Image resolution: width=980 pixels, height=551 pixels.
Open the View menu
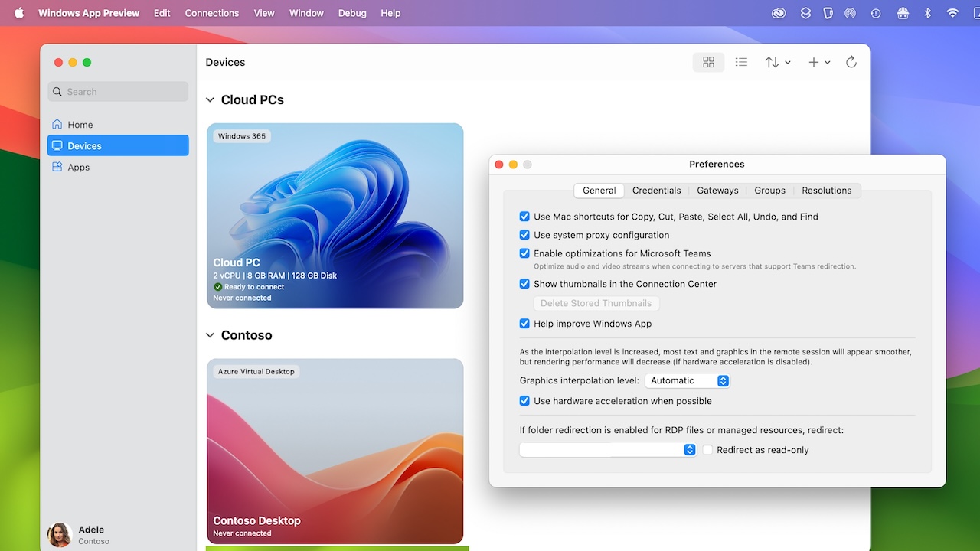coord(264,13)
